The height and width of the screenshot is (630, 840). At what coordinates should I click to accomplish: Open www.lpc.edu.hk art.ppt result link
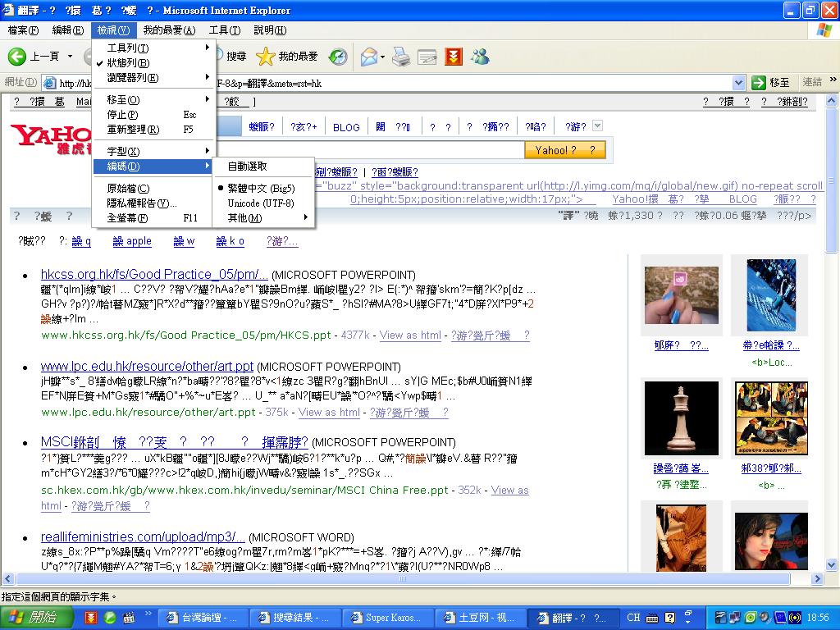click(147, 367)
